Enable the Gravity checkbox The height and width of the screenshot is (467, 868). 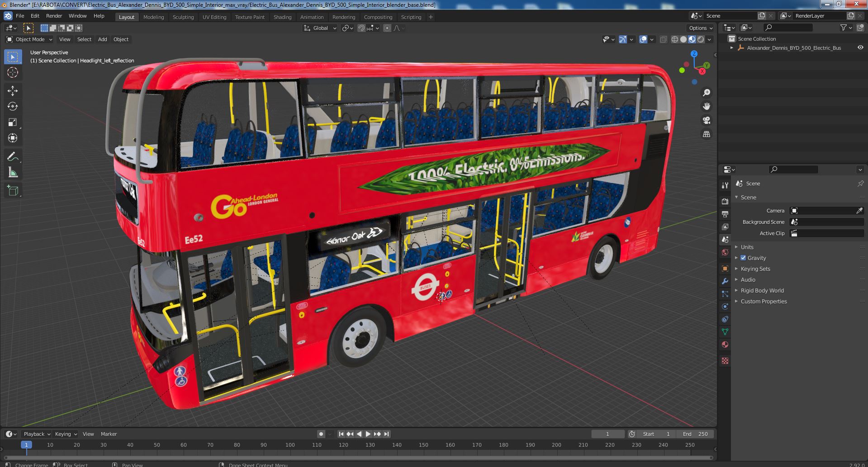pos(743,258)
